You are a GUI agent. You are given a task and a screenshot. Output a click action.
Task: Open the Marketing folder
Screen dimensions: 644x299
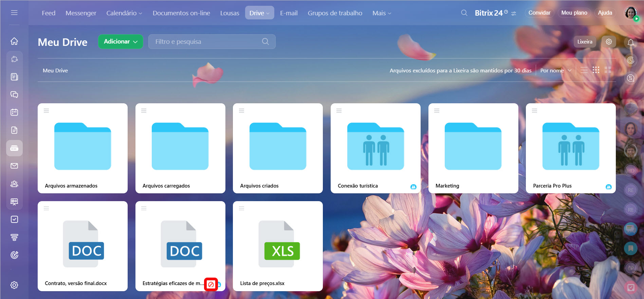pos(473,148)
